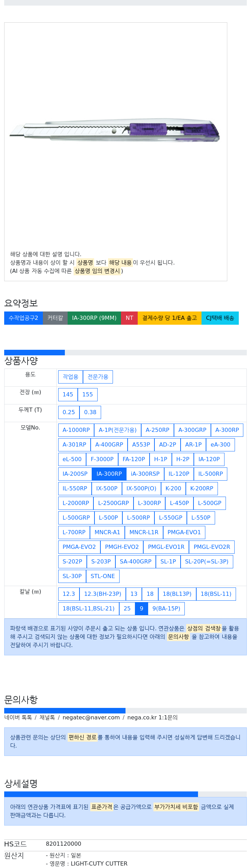Select the 전문가용 usage option
Viewport: 251px width, 868px height.
(98, 377)
